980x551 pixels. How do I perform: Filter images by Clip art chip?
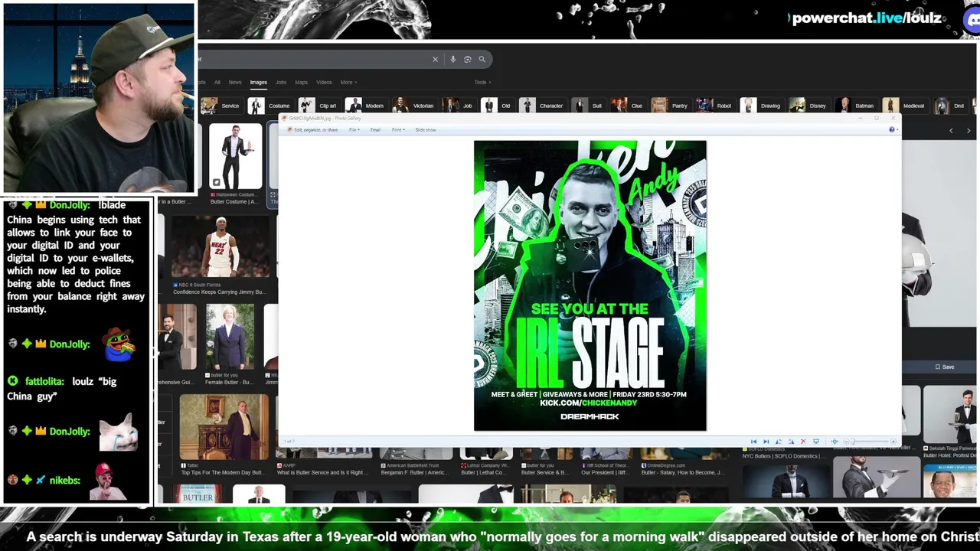click(x=318, y=106)
